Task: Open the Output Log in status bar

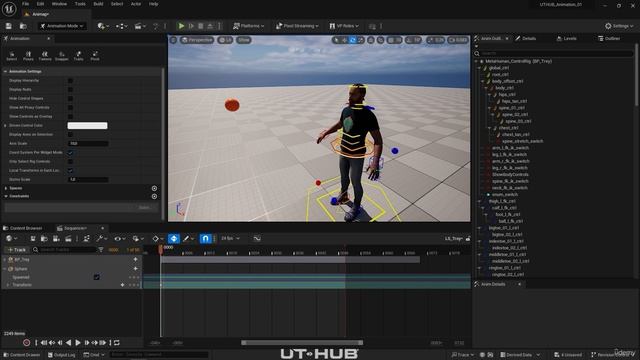Action: (x=62, y=355)
